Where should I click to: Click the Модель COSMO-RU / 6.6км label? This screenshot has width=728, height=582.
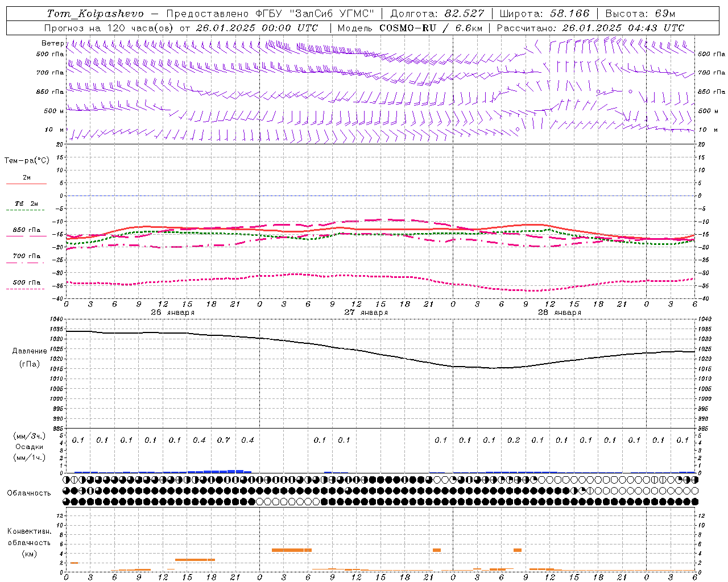(409, 28)
